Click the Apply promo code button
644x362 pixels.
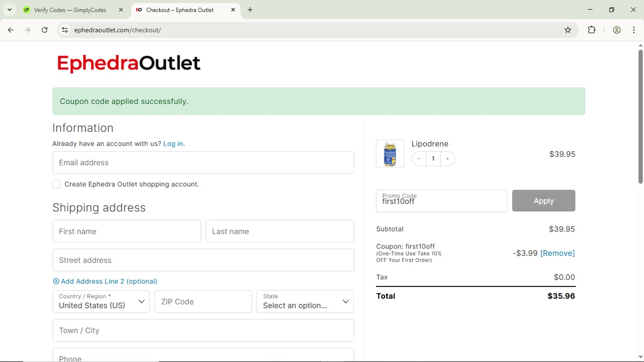544,201
